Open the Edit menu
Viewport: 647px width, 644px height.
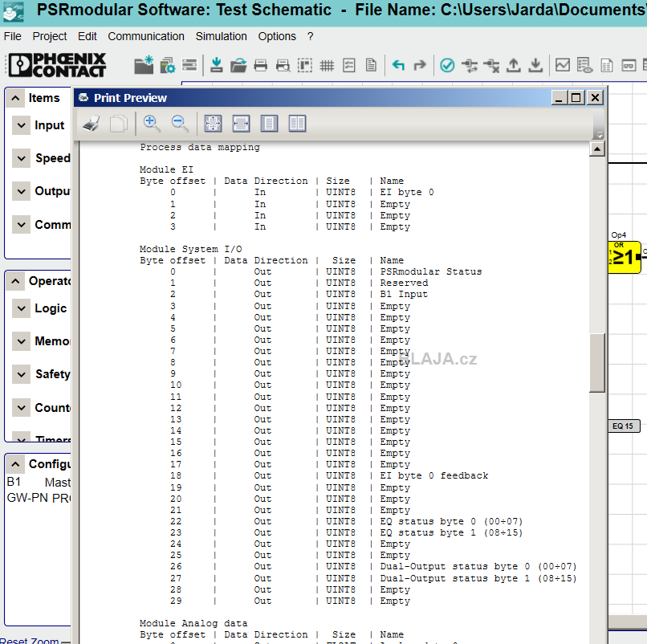[87, 36]
